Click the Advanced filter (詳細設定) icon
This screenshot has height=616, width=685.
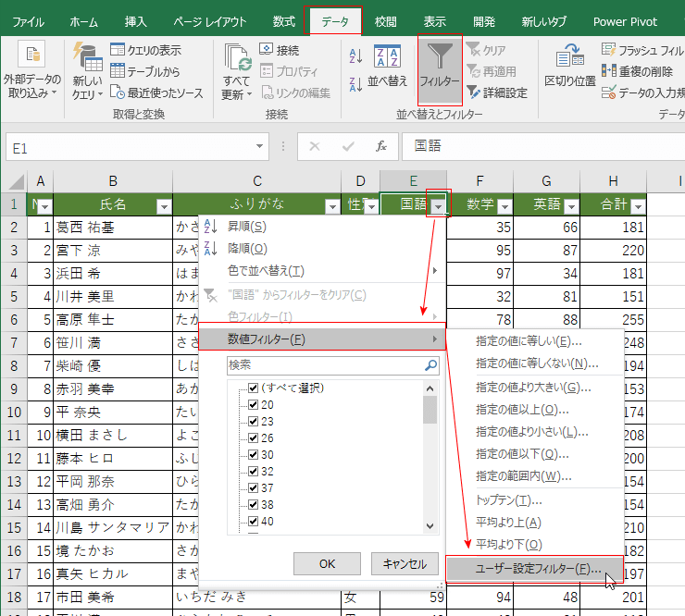pos(474,92)
